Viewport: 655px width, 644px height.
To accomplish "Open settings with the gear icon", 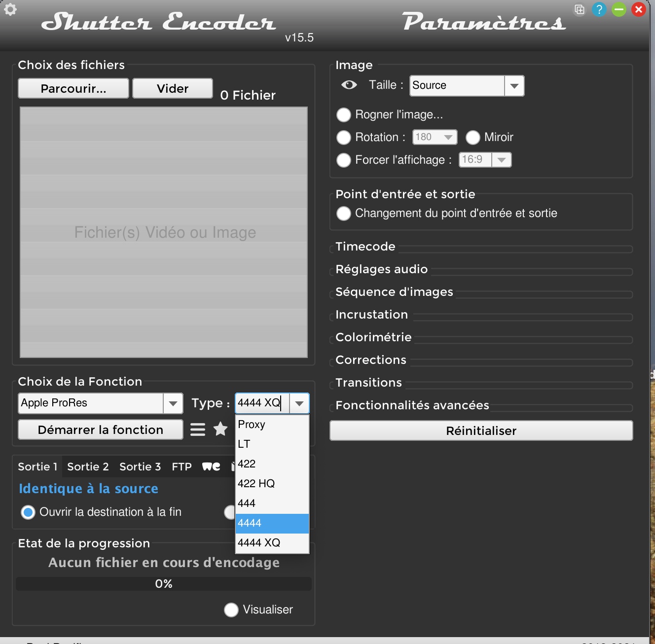I will (10, 9).
